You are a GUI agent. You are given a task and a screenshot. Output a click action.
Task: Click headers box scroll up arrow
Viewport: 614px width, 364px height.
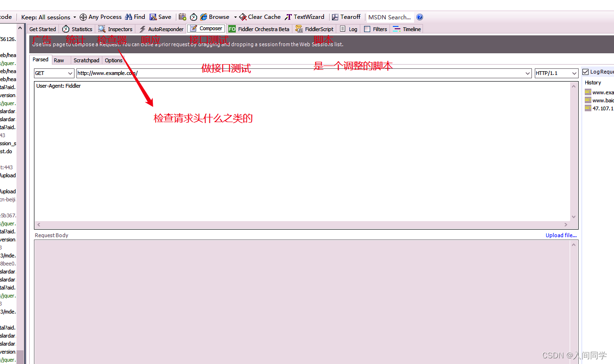(x=574, y=86)
